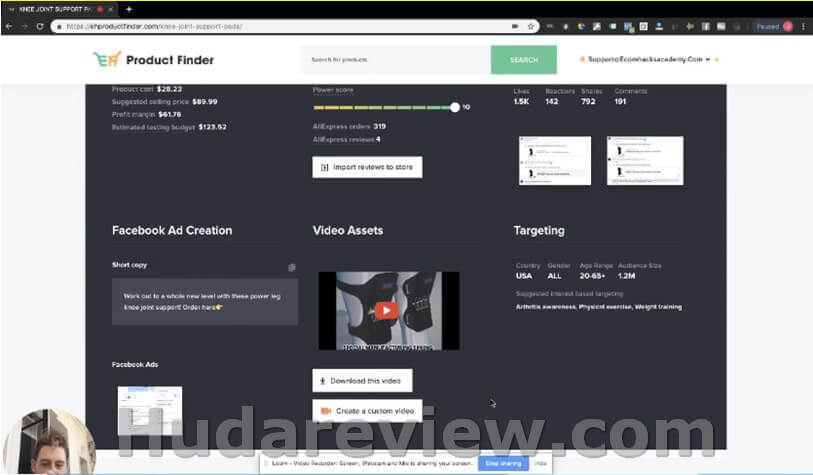Open the Facebook Ads screenshot thumbnail

[x=150, y=411]
